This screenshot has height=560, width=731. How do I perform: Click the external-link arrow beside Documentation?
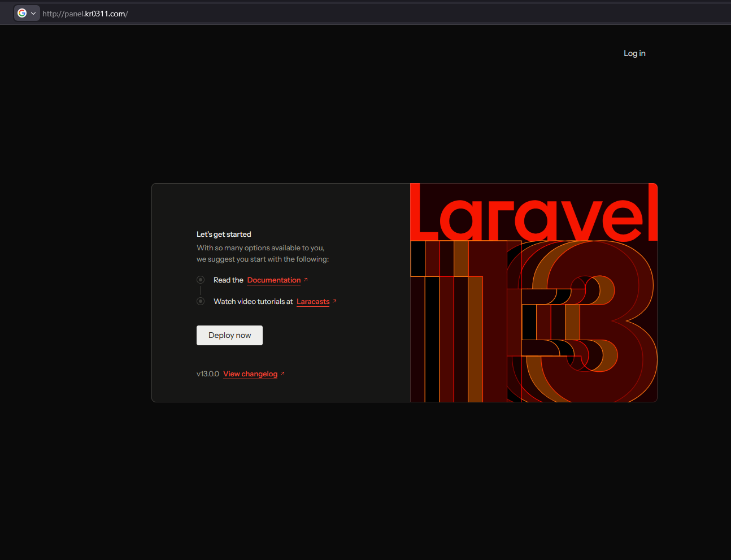[x=305, y=279]
